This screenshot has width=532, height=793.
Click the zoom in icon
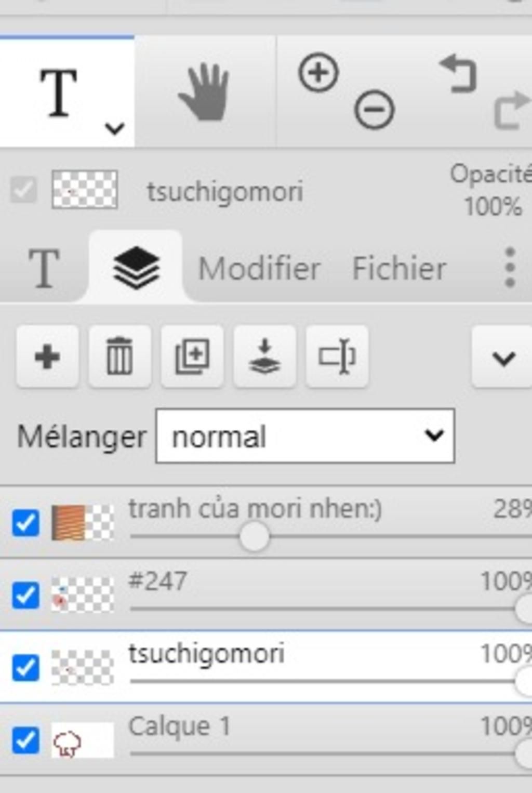pos(318,73)
